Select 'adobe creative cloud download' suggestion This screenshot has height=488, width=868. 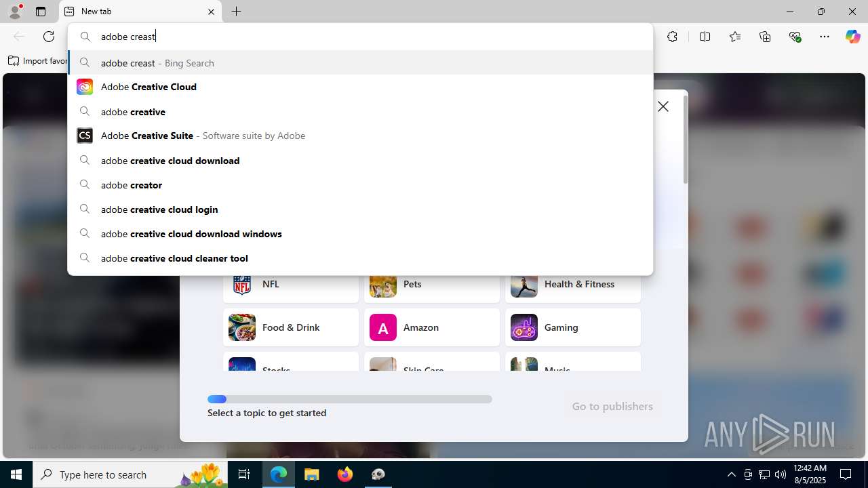click(360, 160)
